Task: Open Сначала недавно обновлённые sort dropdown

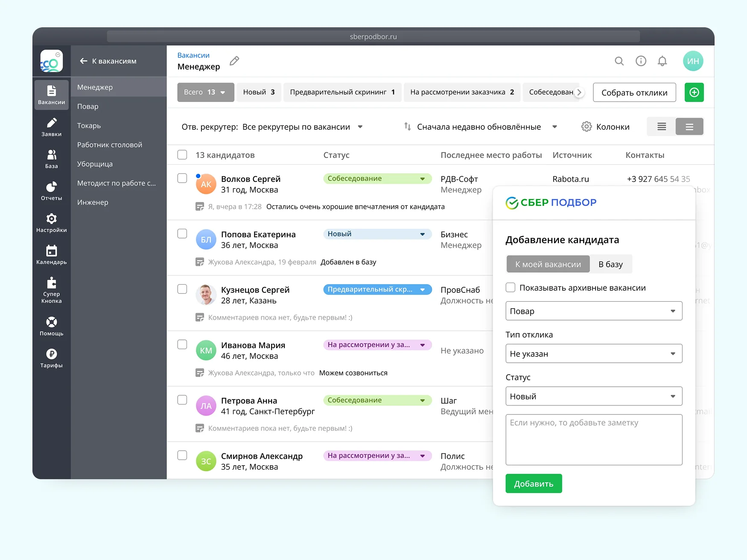Action: pyautogui.click(x=487, y=127)
